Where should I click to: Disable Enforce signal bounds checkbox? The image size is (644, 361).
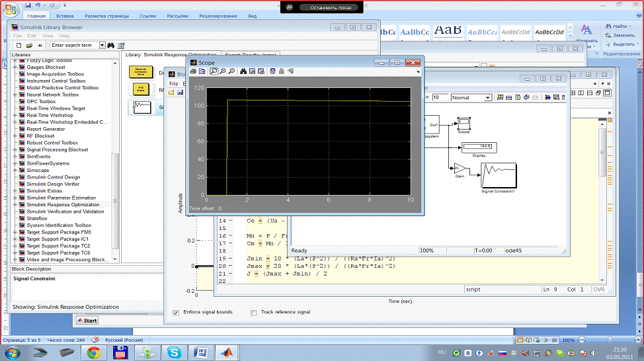click(176, 312)
